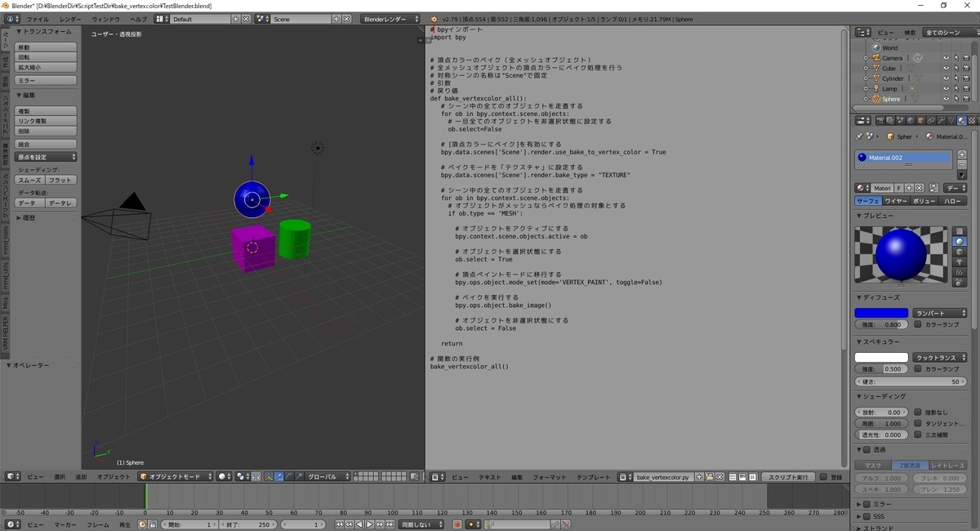Viewport: 980px width, 531px height.
Task: Switch to the Wire material type tab
Action: 896,201
